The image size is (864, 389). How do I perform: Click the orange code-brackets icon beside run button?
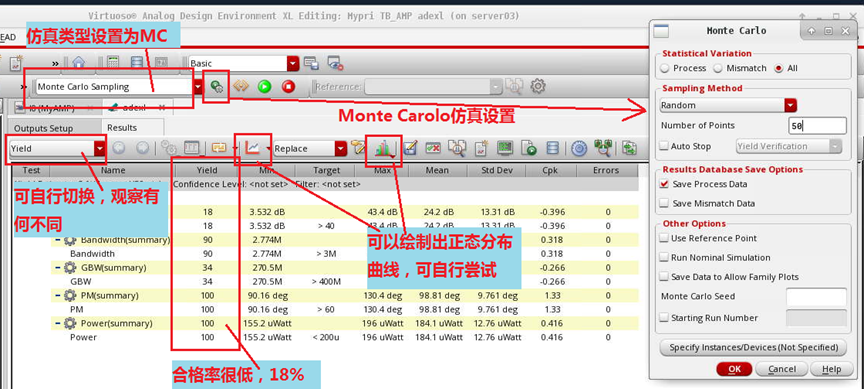pos(241,87)
